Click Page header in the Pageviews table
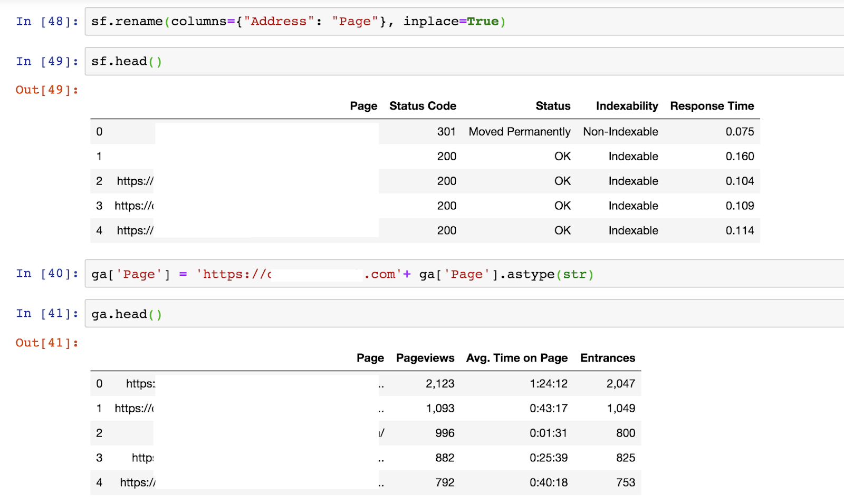The height and width of the screenshot is (504, 844). (370, 358)
